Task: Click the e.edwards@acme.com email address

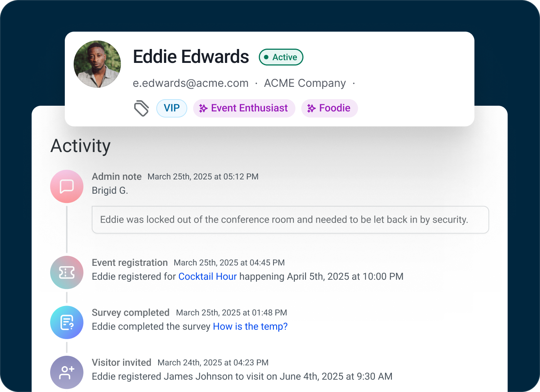Action: point(191,83)
